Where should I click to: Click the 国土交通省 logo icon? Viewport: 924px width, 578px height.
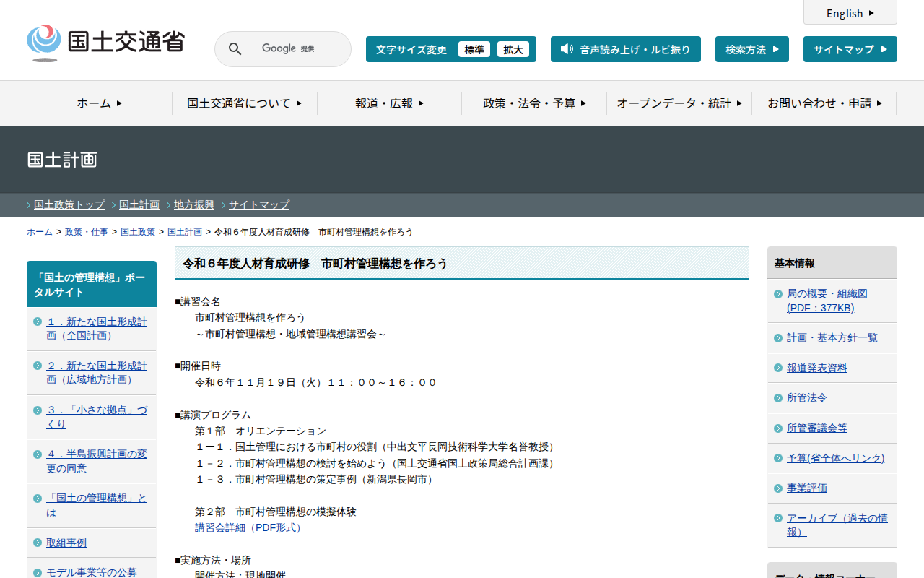[44, 42]
